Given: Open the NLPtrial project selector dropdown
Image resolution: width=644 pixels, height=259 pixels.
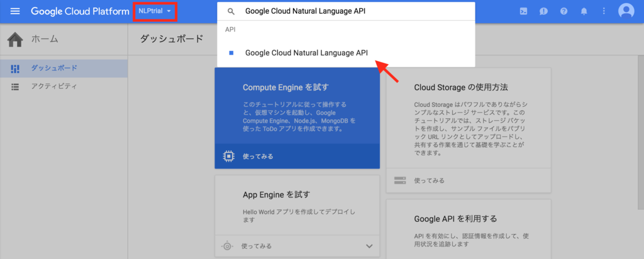Looking at the screenshot, I should pos(155,11).
